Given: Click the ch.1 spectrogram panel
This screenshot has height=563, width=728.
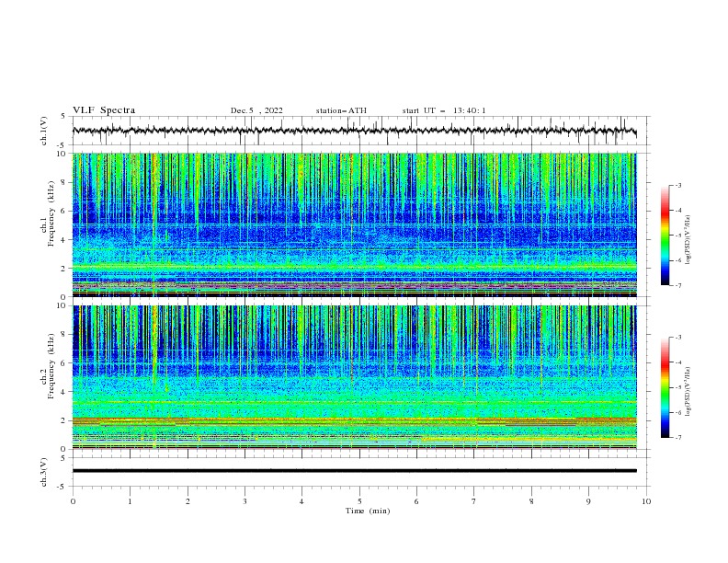Looking at the screenshot, I should coord(354,224).
